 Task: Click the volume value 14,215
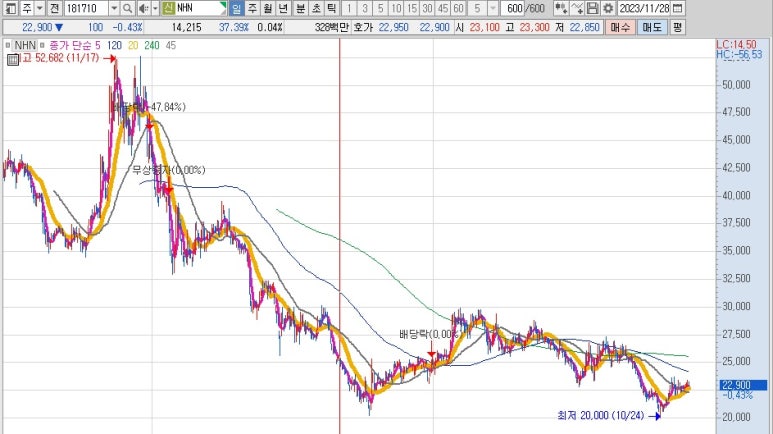point(186,27)
